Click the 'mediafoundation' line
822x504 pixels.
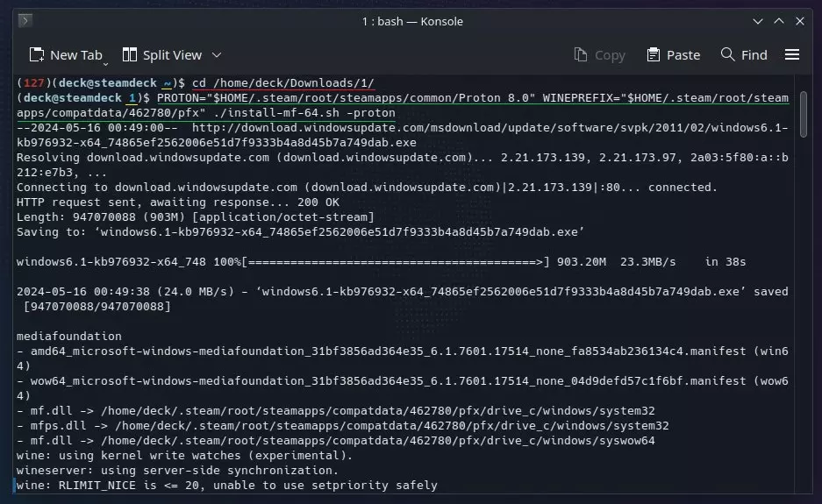click(x=68, y=337)
